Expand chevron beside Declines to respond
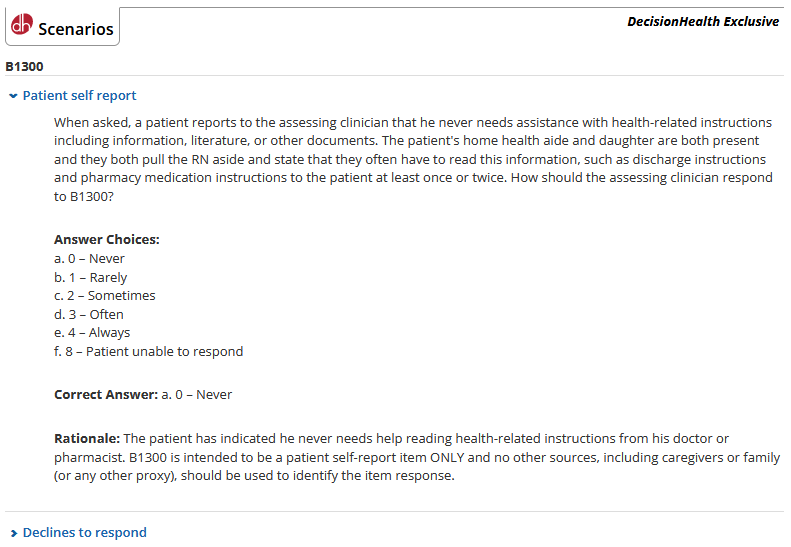The height and width of the screenshot is (547, 791). coord(13,533)
